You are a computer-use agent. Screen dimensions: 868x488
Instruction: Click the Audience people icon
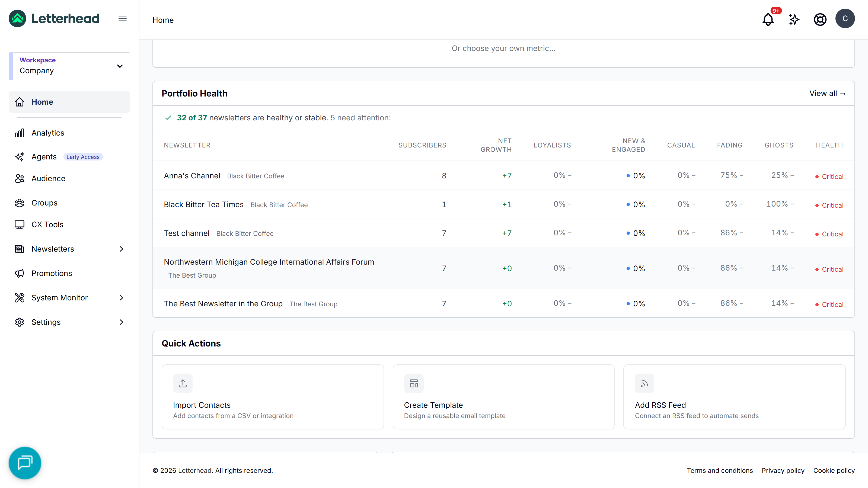click(20, 178)
